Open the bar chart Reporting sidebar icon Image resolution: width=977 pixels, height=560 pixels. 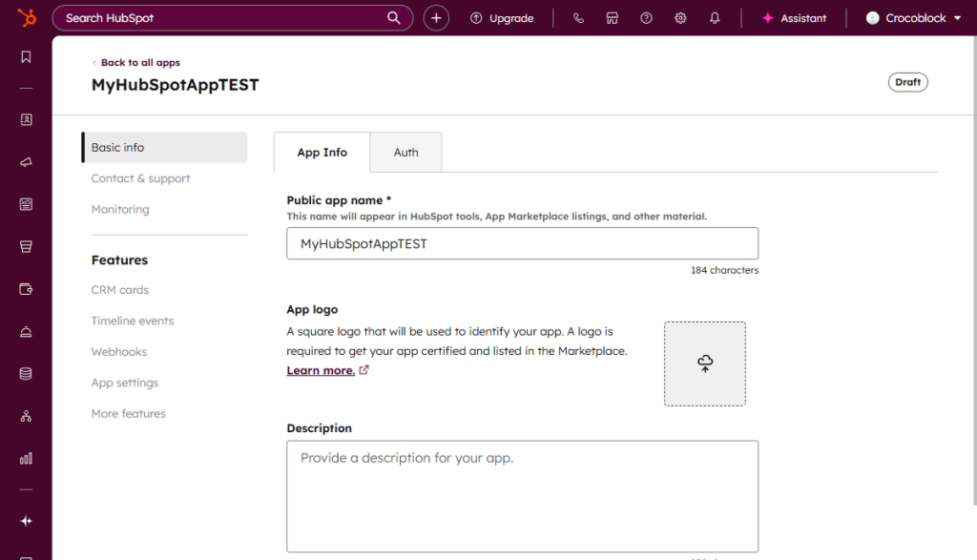pyautogui.click(x=26, y=458)
